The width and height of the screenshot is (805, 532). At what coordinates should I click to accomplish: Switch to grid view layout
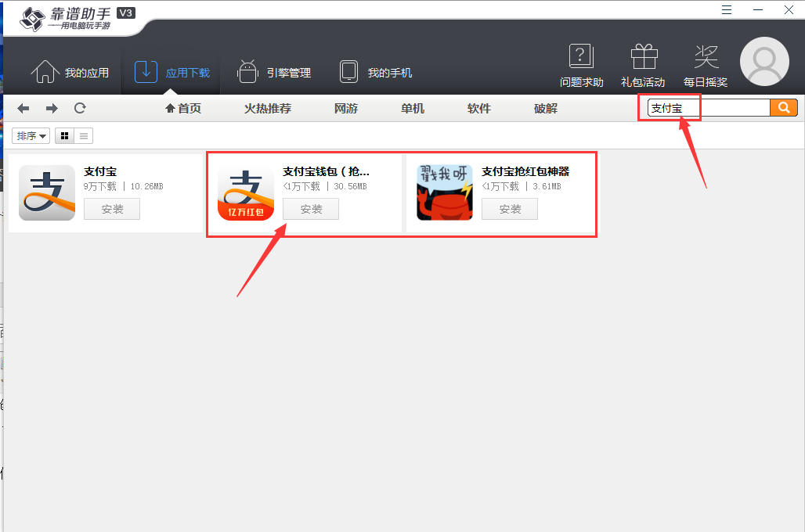(65, 136)
